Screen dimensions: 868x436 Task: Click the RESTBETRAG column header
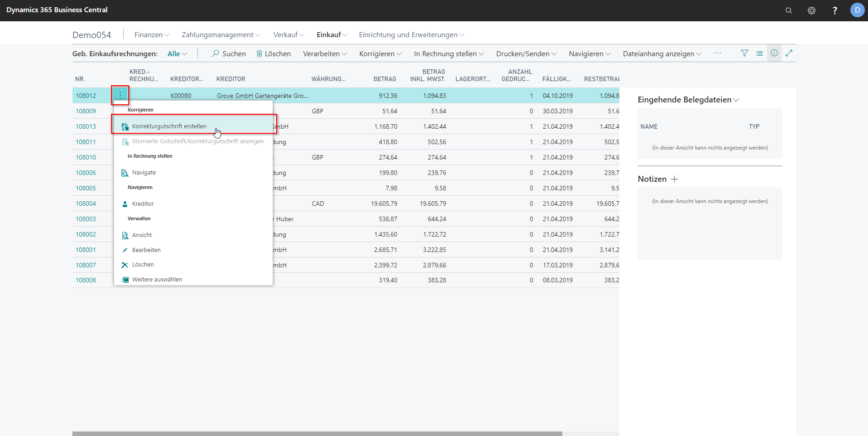[x=602, y=79]
